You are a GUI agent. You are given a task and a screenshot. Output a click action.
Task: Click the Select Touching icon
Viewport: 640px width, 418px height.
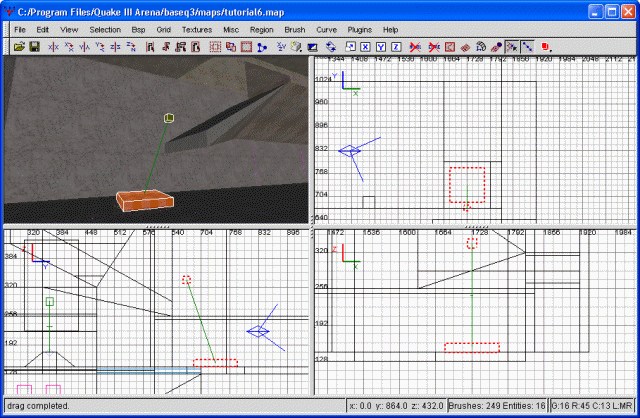pos(165,47)
